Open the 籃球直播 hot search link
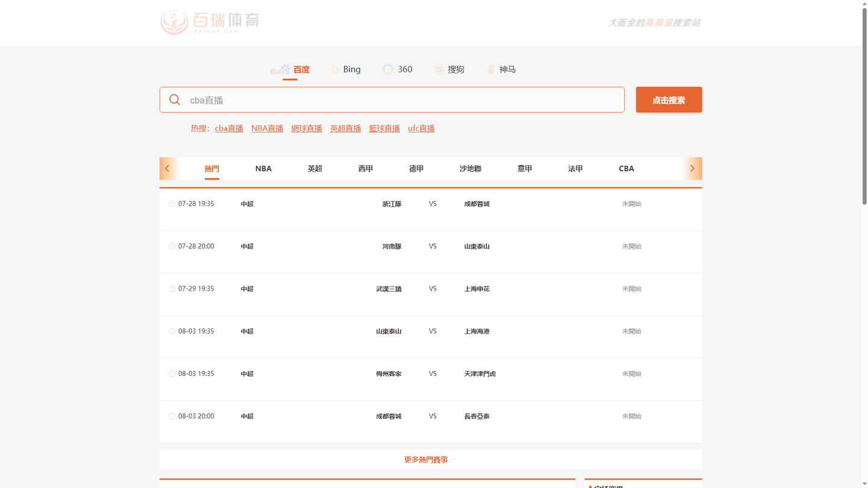868x488 pixels. tap(385, 128)
